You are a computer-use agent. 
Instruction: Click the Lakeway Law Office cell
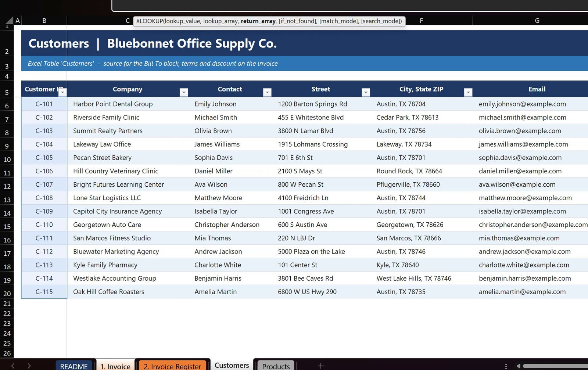click(128, 144)
